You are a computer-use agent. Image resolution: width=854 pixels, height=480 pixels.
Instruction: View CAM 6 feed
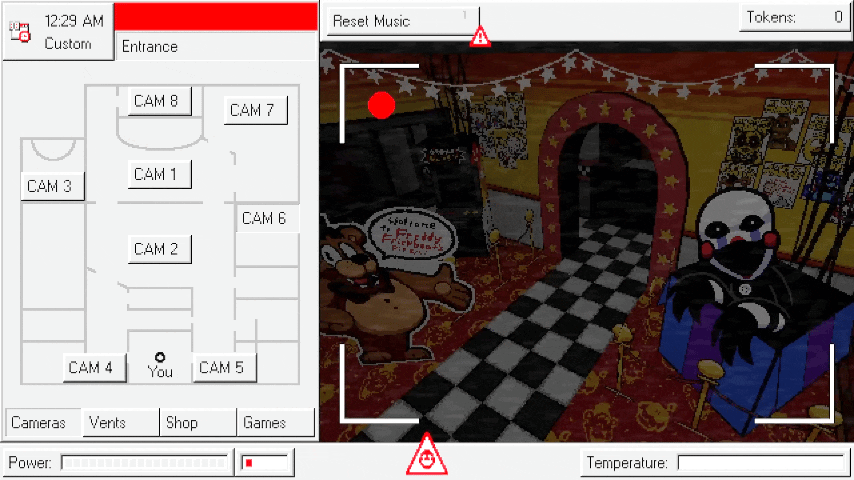tap(266, 218)
